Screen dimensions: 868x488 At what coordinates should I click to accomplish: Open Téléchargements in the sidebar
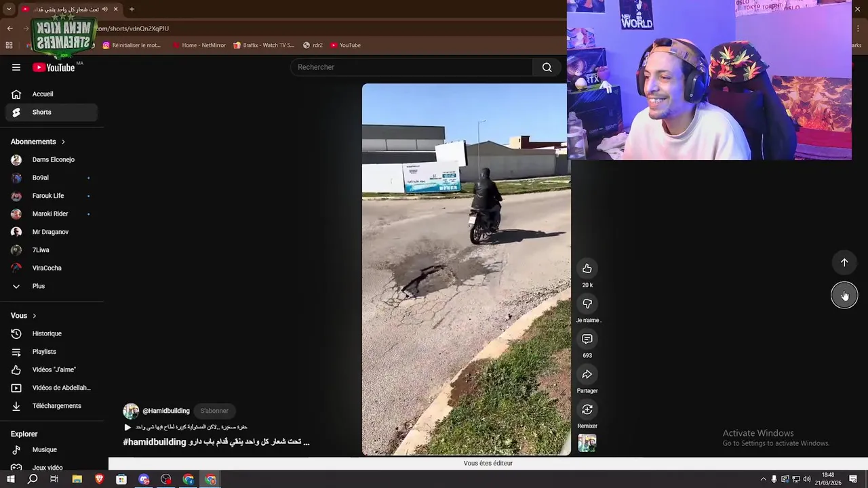point(52,406)
